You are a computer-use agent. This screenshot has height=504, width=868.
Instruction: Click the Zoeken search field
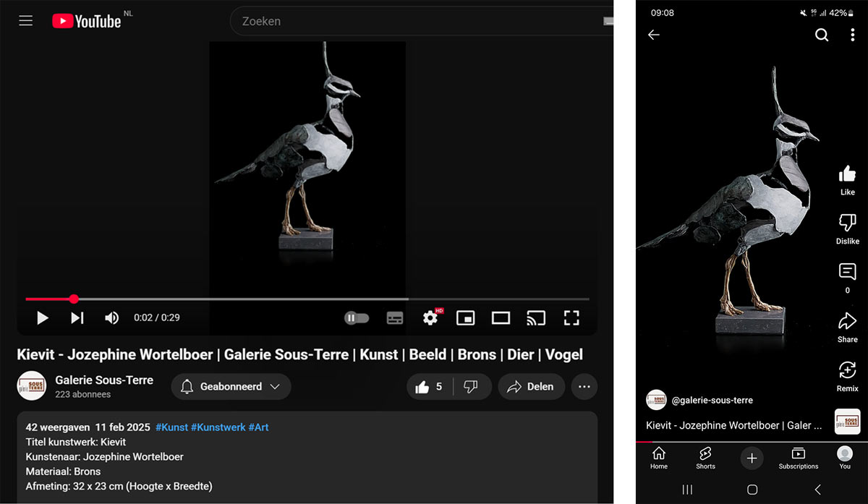(x=420, y=22)
